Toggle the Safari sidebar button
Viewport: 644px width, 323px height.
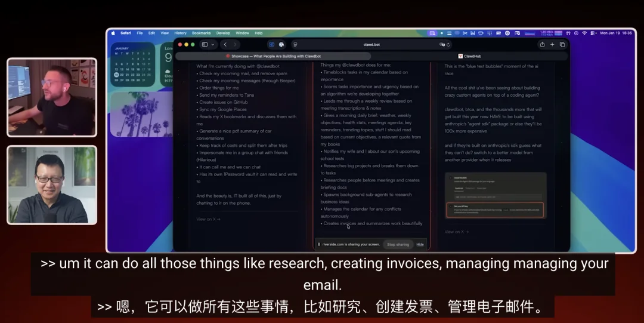205,44
